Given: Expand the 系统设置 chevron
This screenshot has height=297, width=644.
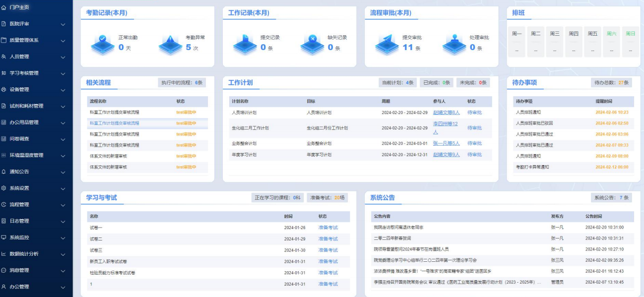Looking at the screenshot, I should pyautogui.click(x=63, y=189).
